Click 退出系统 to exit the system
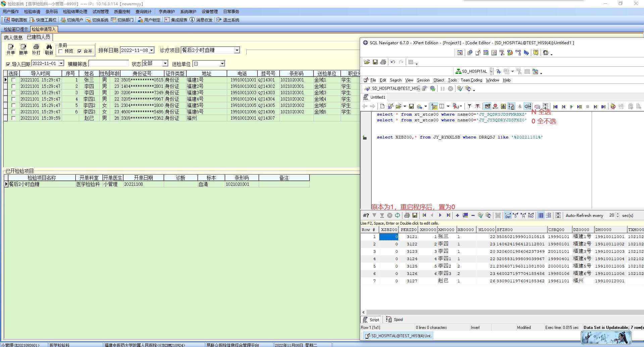Viewport: 644px width, 347px height. pos(228,20)
